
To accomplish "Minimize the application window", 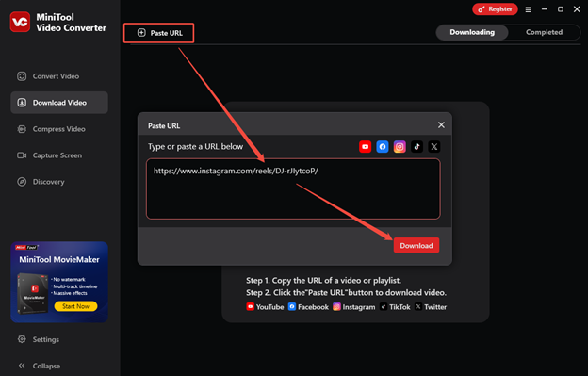I will pos(544,9).
